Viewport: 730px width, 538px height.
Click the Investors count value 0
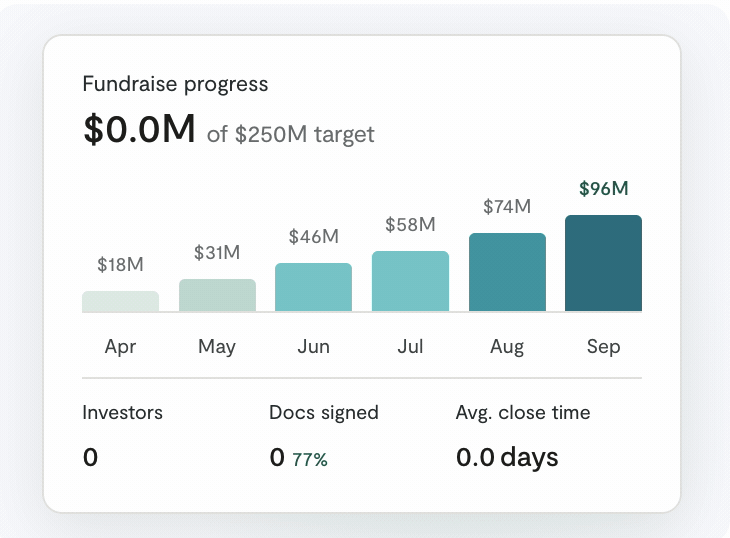90,457
